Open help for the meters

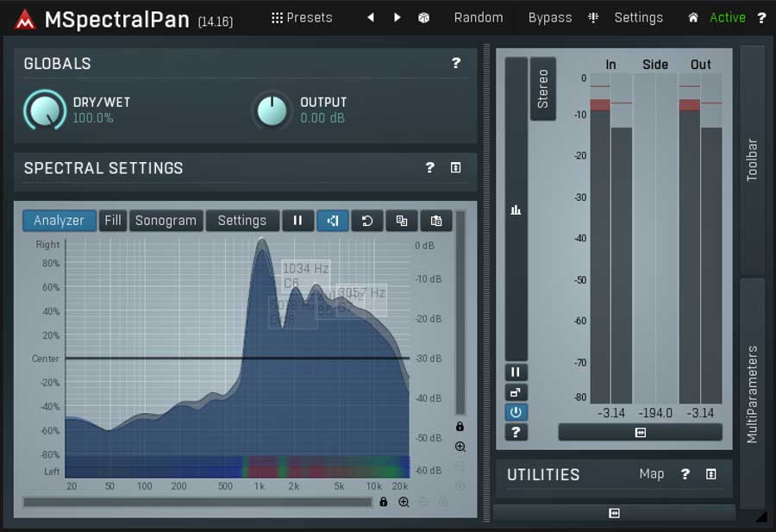[516, 433]
